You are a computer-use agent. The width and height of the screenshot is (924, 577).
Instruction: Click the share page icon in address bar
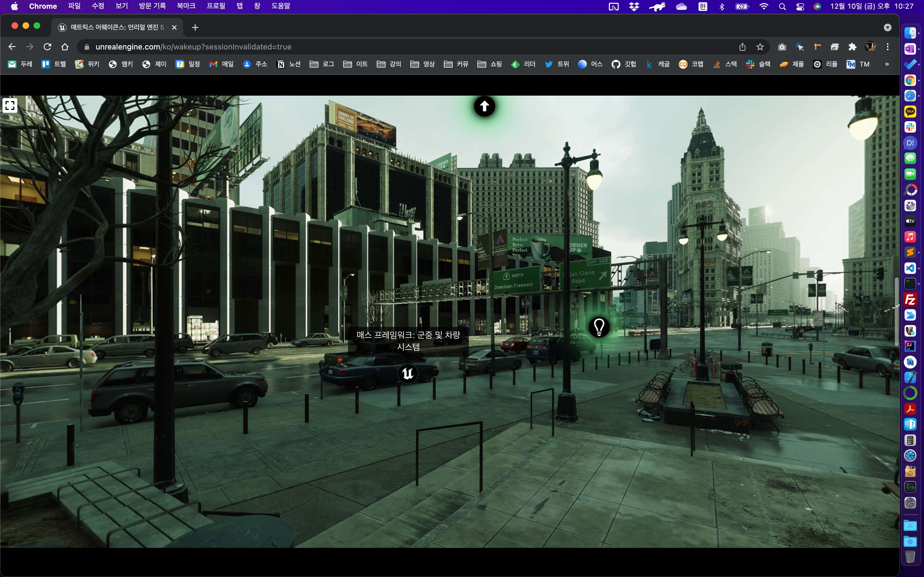click(742, 46)
